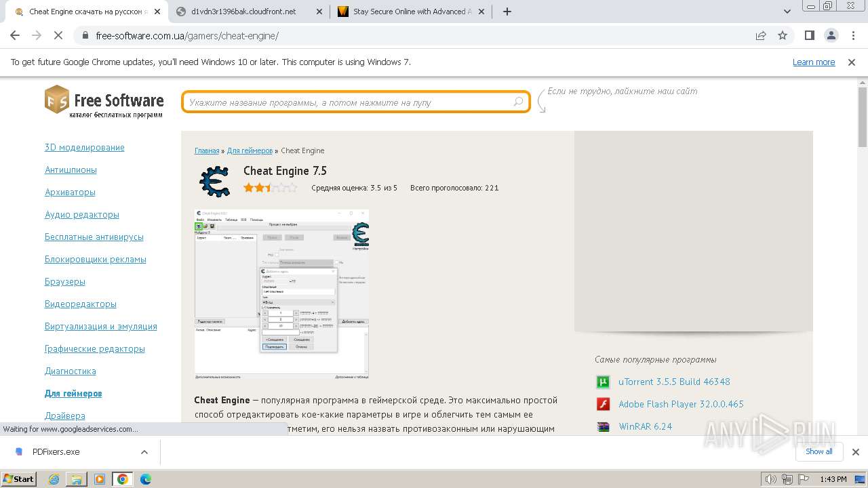This screenshot has width=868, height=488.
Task: Close the downloads bar
Action: pos(855,452)
